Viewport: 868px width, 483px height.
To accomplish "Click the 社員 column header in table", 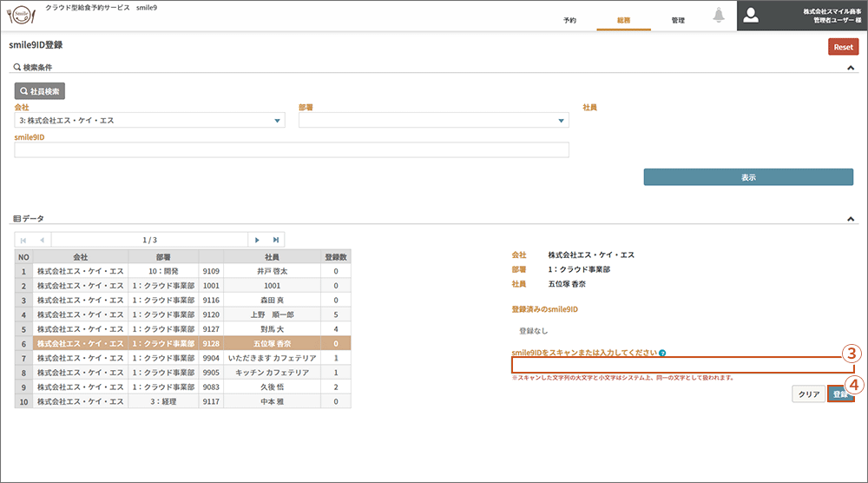I will coord(272,257).
